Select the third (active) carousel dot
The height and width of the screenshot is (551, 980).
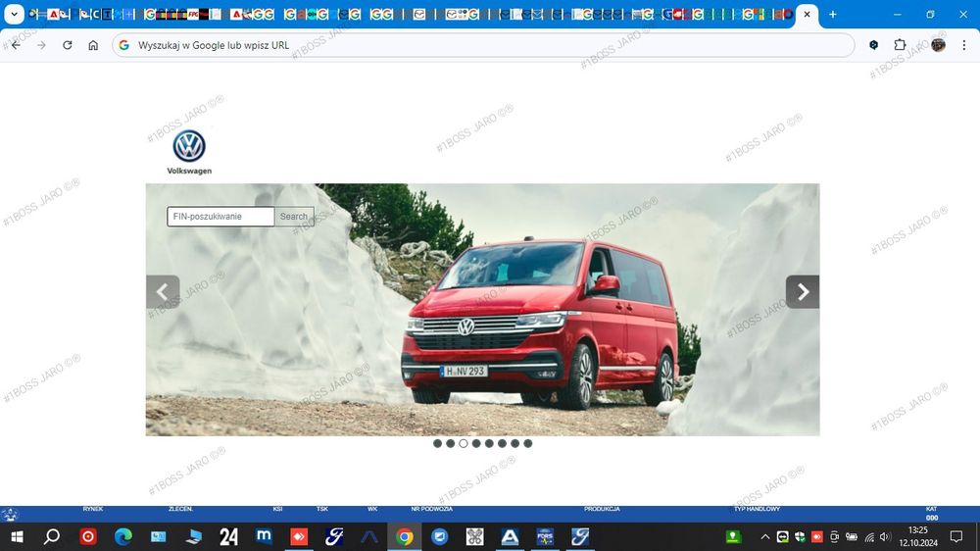click(464, 443)
